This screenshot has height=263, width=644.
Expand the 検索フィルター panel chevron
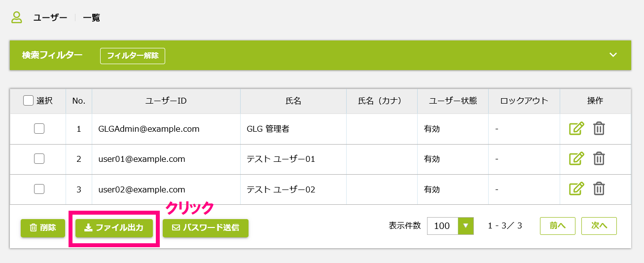[x=613, y=55]
